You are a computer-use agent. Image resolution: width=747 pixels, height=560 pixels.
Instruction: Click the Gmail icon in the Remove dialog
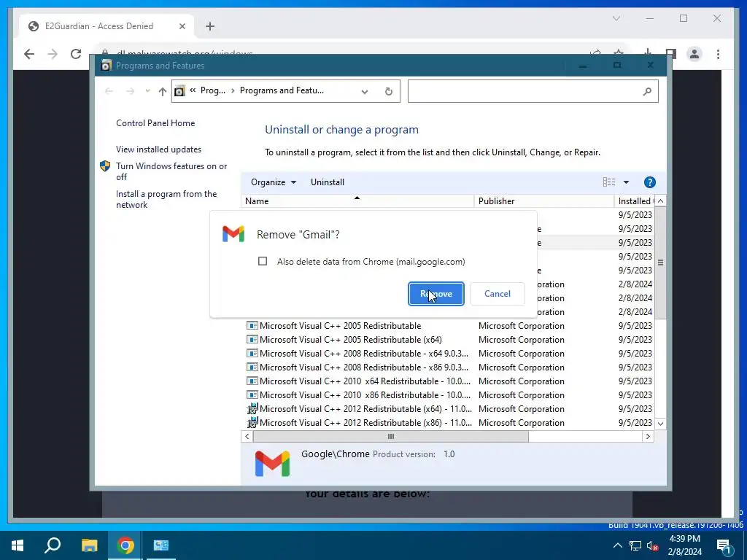[x=233, y=234]
